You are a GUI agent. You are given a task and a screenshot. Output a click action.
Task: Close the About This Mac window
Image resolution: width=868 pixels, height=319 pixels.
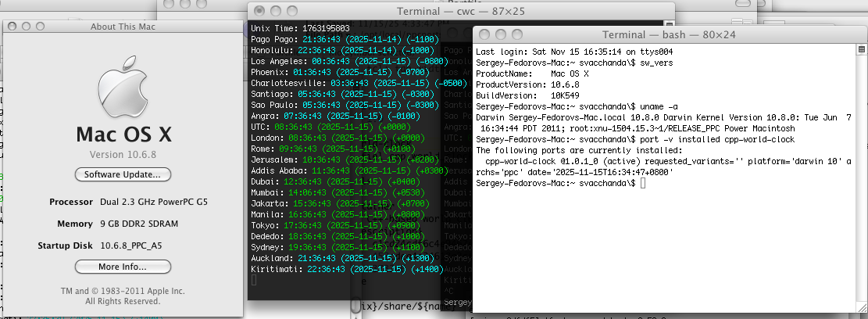point(13,26)
